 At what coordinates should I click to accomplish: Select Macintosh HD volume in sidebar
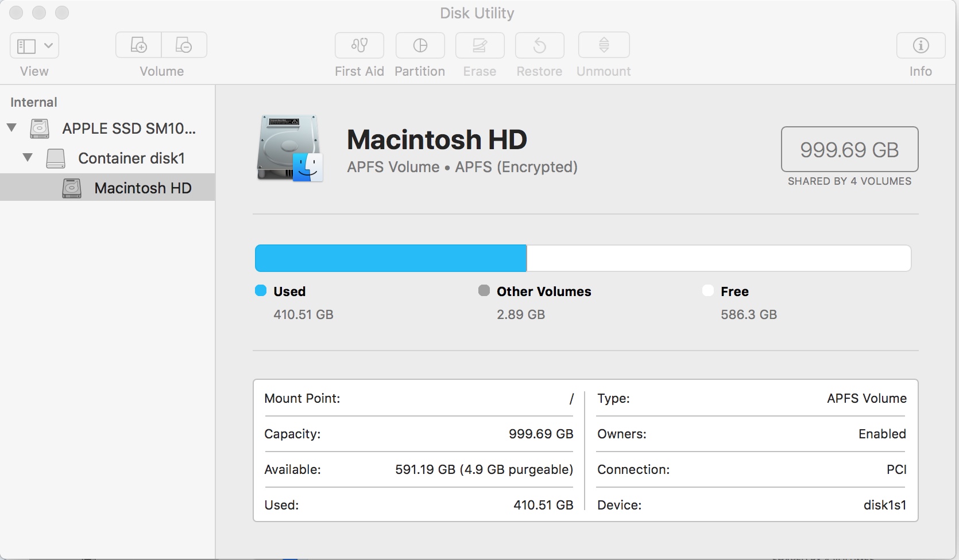click(x=108, y=188)
